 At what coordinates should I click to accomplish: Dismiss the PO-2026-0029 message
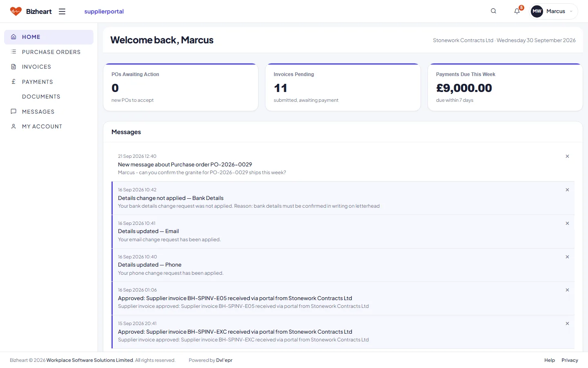click(567, 156)
